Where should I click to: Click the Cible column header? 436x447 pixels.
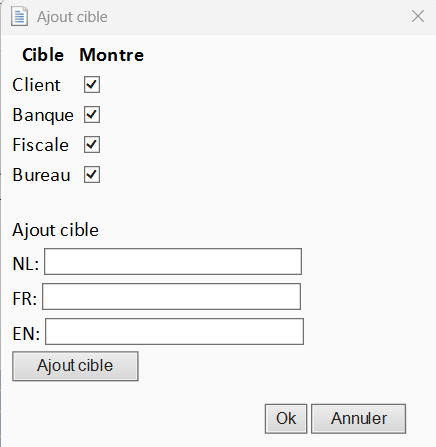[x=43, y=55]
